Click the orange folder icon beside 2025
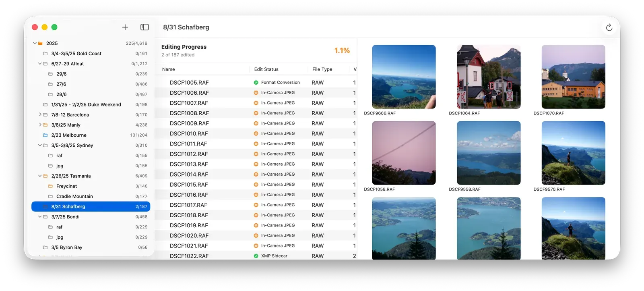 click(x=40, y=44)
